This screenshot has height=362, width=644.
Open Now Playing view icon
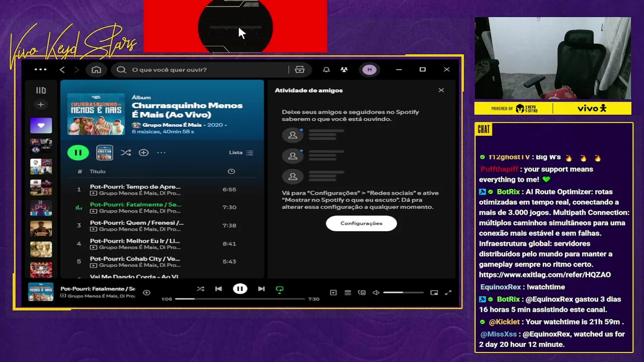(x=333, y=293)
